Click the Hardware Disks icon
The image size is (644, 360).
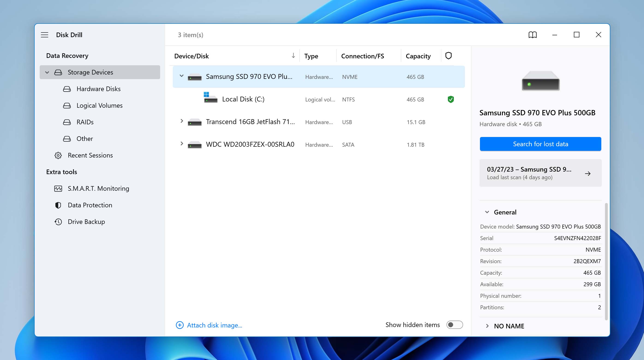pyautogui.click(x=67, y=89)
